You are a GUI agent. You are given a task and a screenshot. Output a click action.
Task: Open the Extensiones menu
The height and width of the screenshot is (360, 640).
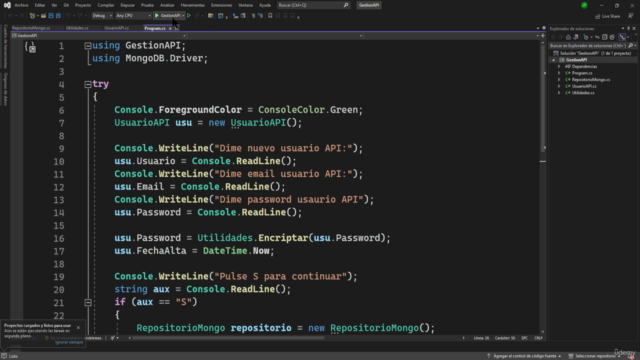221,5
